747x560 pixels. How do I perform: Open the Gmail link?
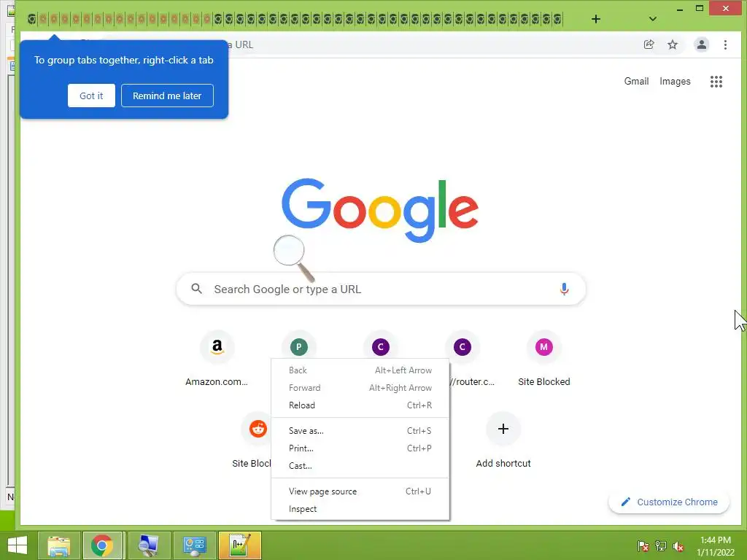[x=636, y=82]
